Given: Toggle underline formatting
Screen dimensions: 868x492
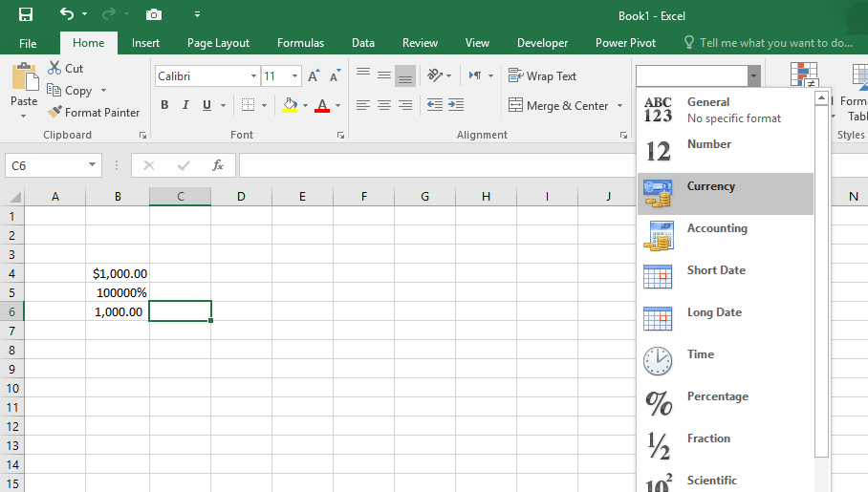Looking at the screenshot, I should click(207, 105).
